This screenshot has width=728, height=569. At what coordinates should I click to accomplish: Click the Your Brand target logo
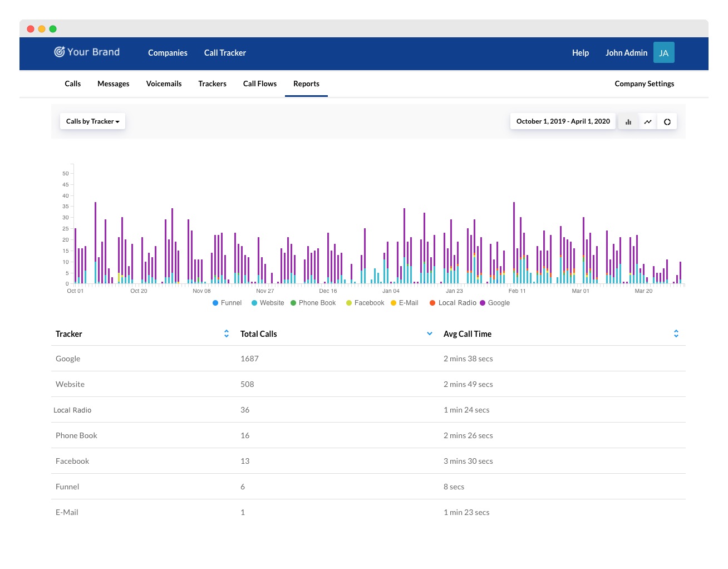pos(60,52)
